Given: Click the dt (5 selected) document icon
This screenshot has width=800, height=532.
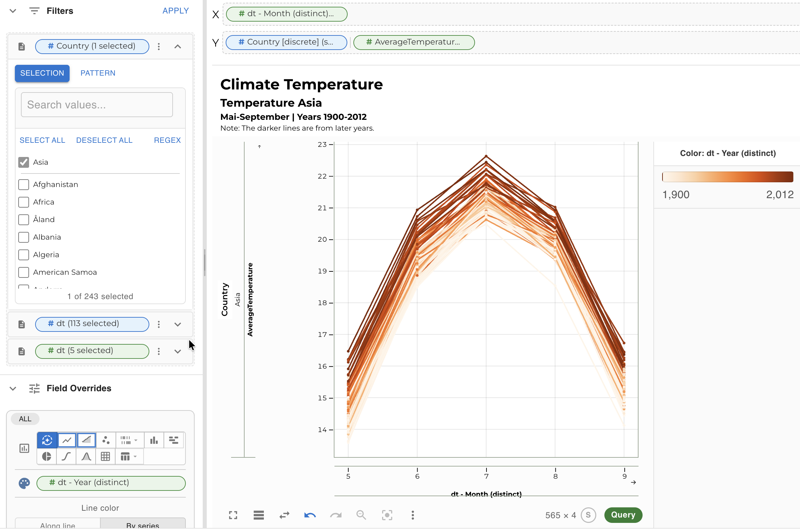Looking at the screenshot, I should tap(22, 351).
